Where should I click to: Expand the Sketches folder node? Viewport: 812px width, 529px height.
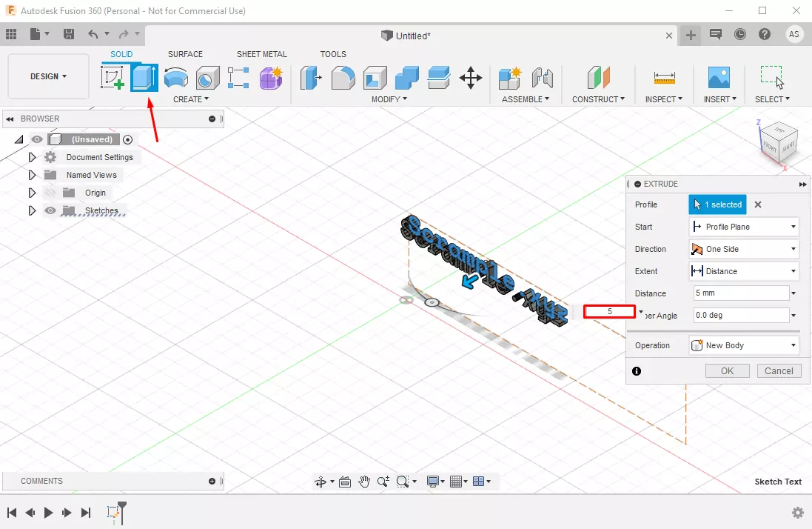(32, 210)
